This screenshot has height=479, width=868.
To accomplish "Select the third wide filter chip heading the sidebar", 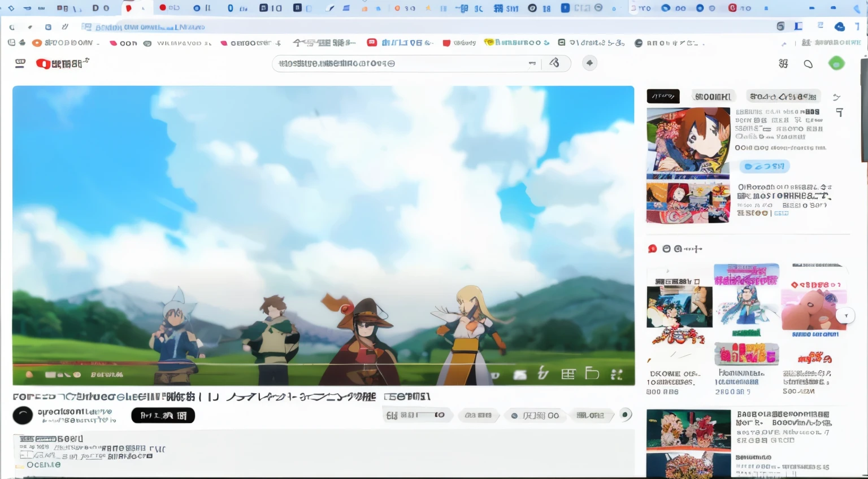I will pyautogui.click(x=783, y=97).
